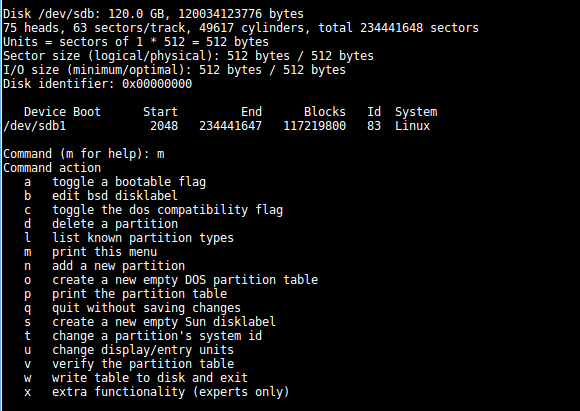580x411 pixels.
Task: Click end sector value '234441647'
Action: coord(230,126)
